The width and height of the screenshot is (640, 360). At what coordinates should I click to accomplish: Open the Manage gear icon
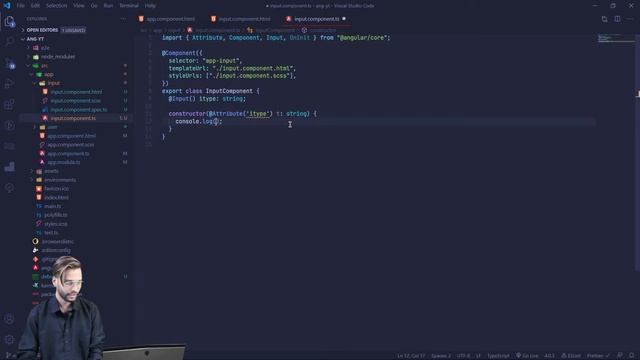click(x=9, y=339)
